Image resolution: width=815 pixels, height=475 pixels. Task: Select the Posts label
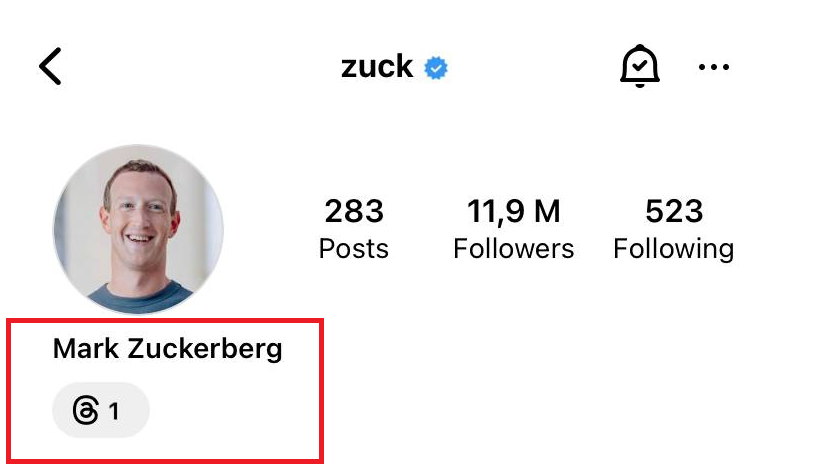[354, 248]
